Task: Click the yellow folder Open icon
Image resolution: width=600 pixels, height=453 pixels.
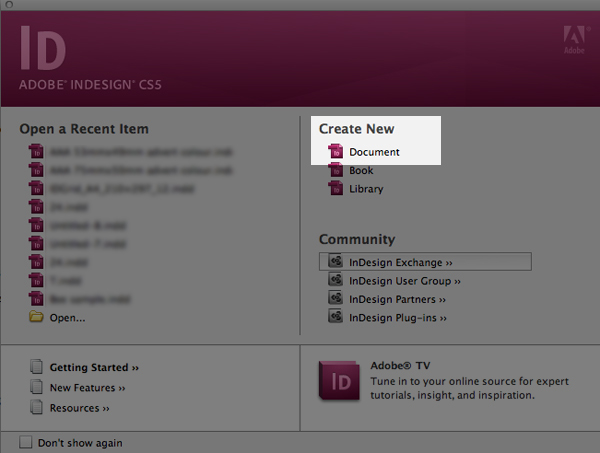Action: click(x=37, y=317)
